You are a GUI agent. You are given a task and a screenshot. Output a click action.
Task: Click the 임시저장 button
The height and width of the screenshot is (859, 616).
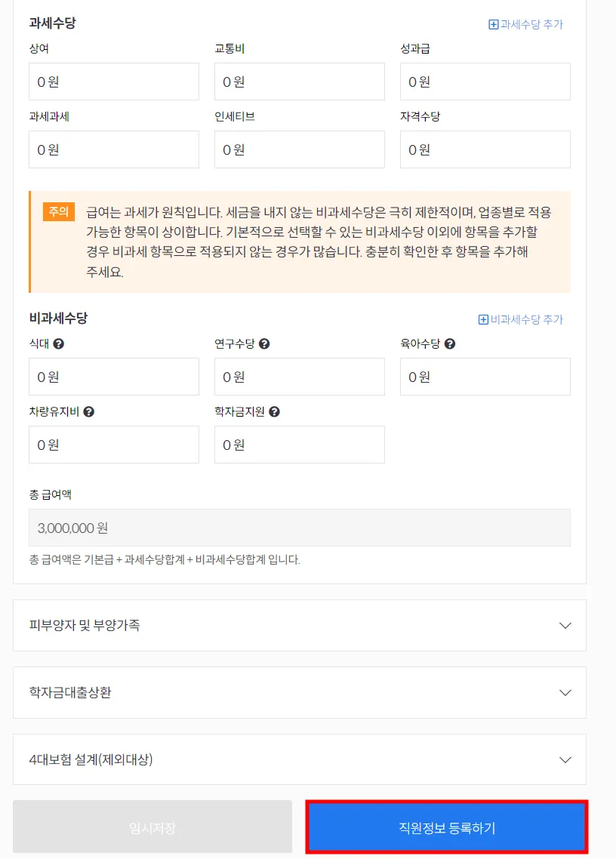tap(152, 827)
